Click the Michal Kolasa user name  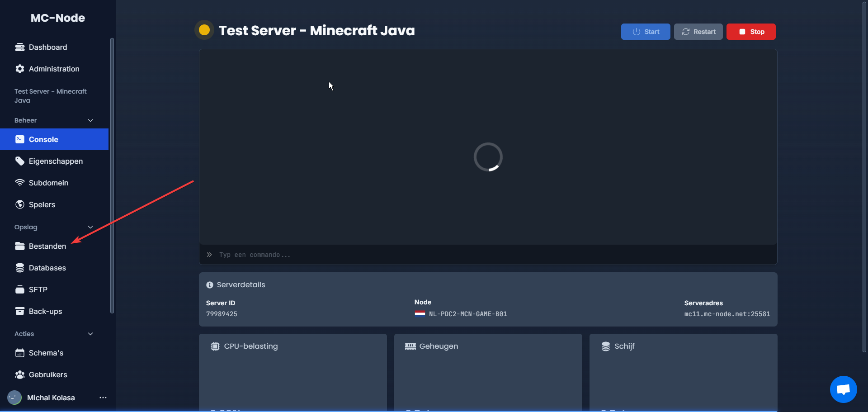click(51, 398)
